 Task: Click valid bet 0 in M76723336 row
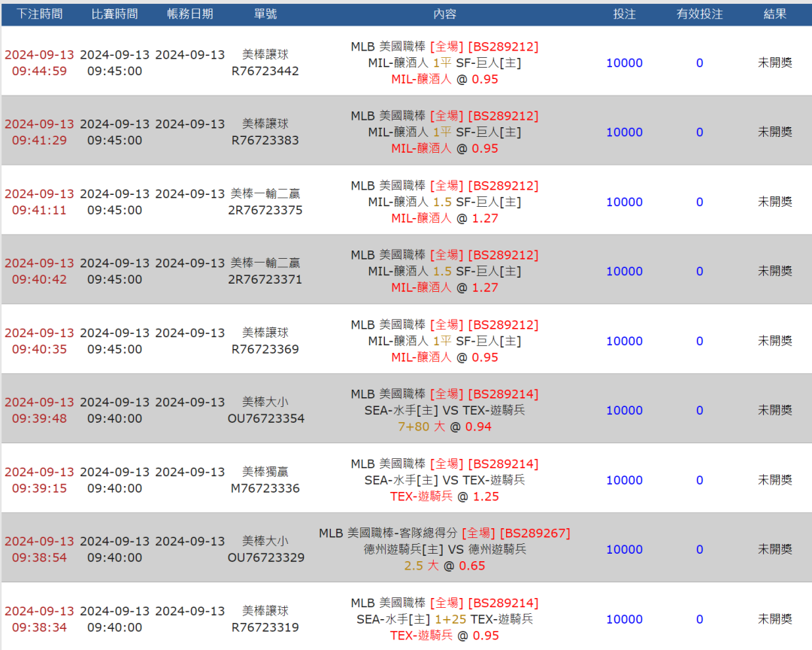click(700, 481)
